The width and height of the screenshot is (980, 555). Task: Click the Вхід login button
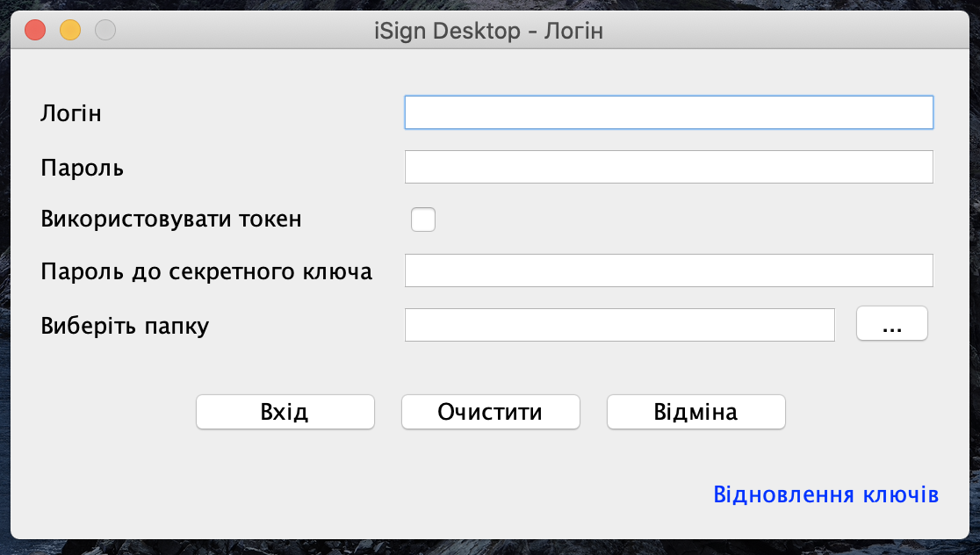285,411
